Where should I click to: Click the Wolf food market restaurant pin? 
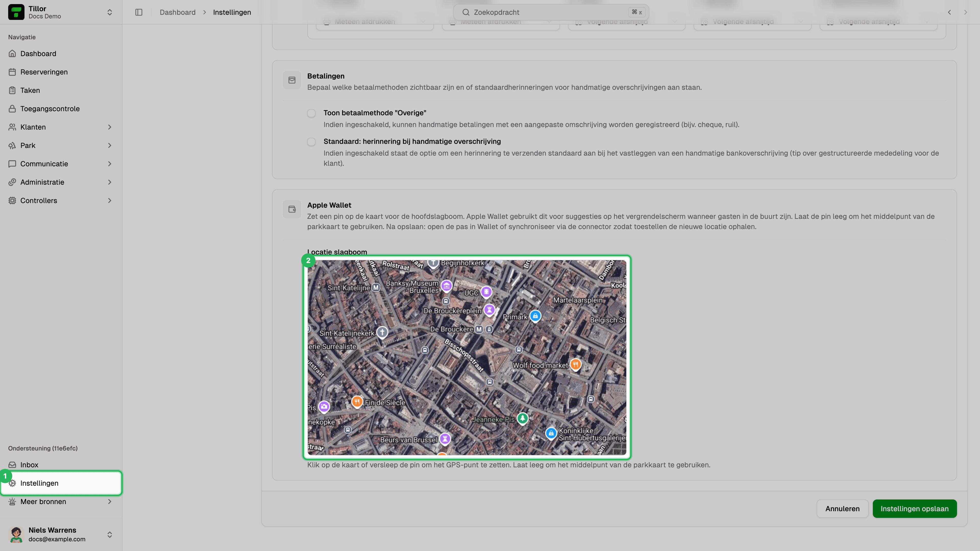coord(575,364)
